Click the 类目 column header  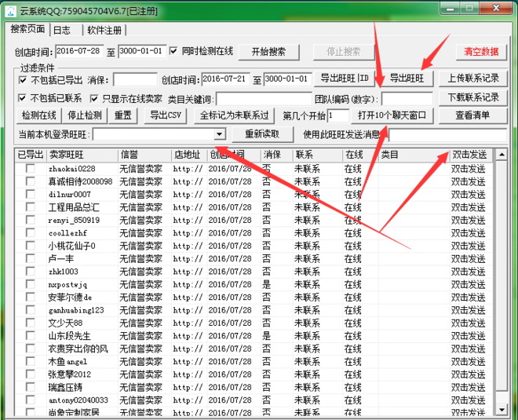coord(414,155)
